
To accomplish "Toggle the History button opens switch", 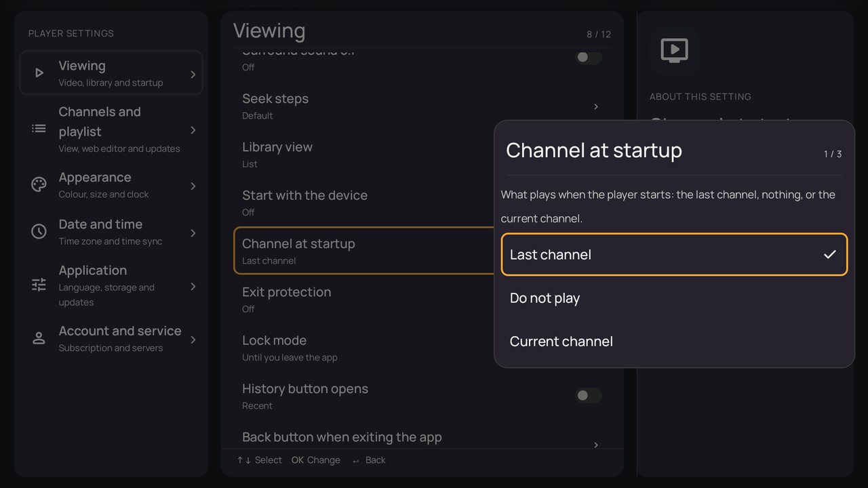I will coord(588,395).
